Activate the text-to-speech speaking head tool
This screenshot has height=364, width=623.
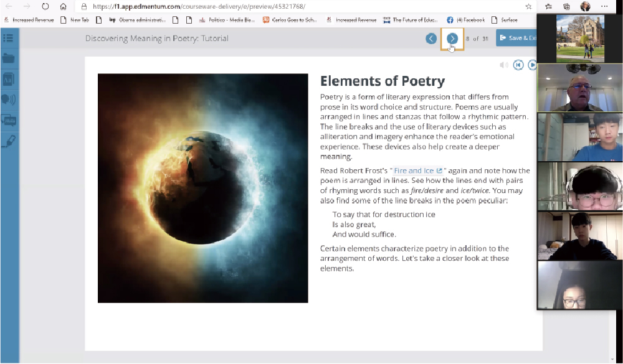coord(9,100)
